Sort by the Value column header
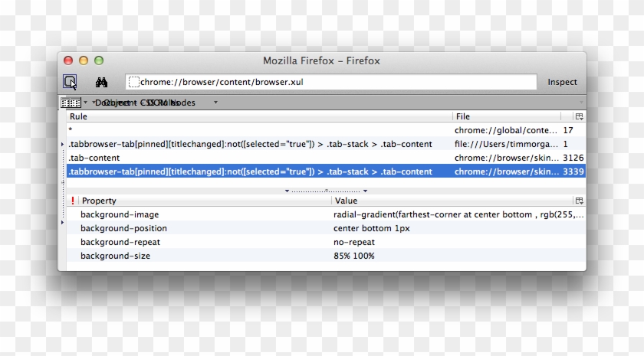The width and height of the screenshot is (644, 356). (452, 201)
